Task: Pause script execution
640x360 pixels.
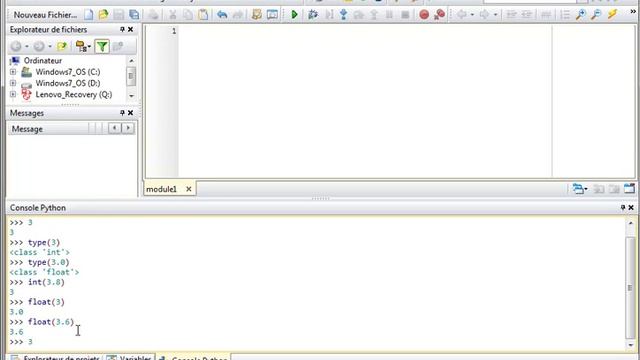Action: tap(389, 15)
